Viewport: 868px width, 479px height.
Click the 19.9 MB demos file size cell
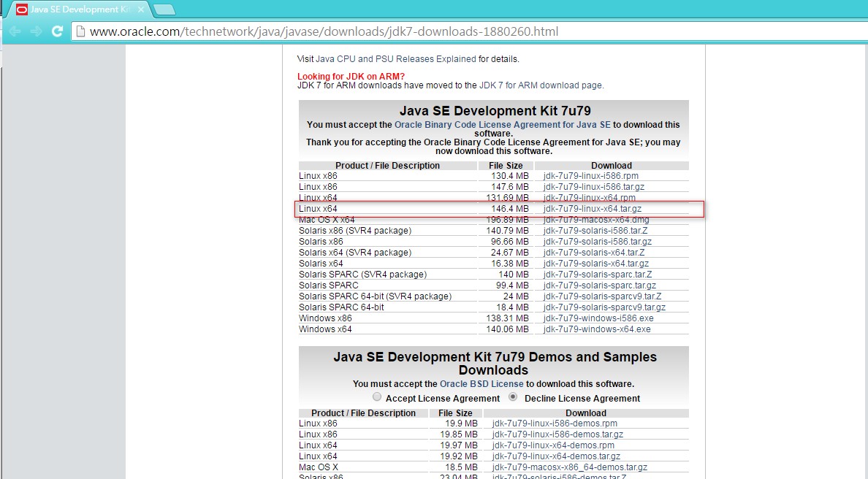456,423
